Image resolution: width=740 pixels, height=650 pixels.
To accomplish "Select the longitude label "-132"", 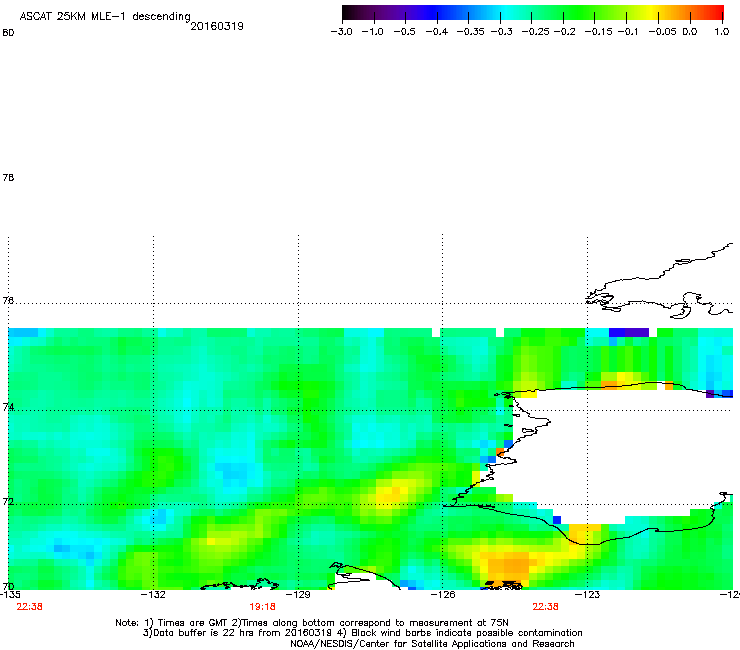I will [153, 594].
